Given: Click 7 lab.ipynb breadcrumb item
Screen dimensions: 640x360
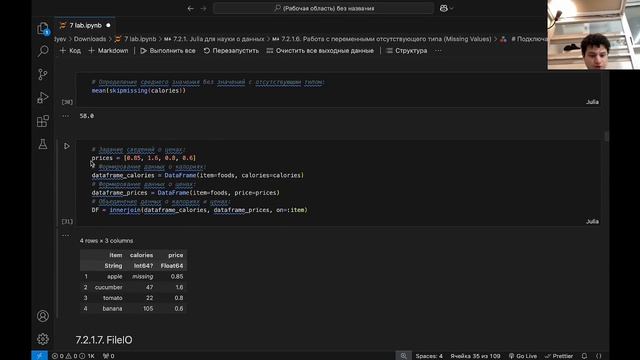Looking at the screenshot, I should [x=136, y=39].
